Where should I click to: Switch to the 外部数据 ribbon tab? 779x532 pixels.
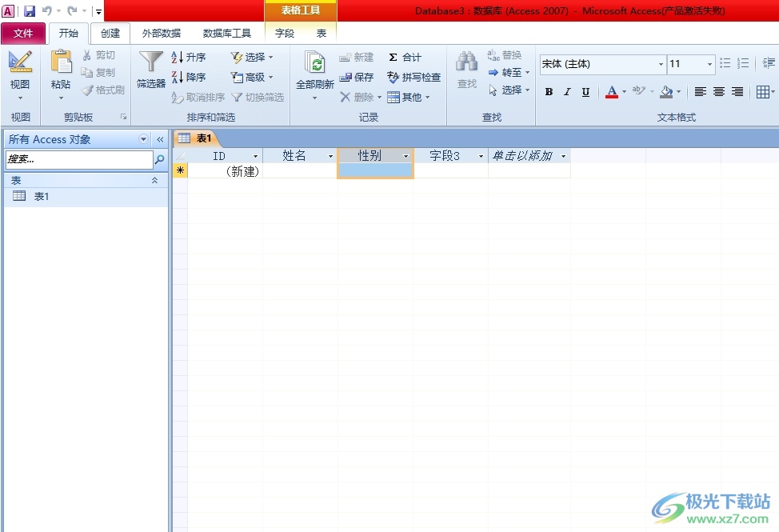162,34
